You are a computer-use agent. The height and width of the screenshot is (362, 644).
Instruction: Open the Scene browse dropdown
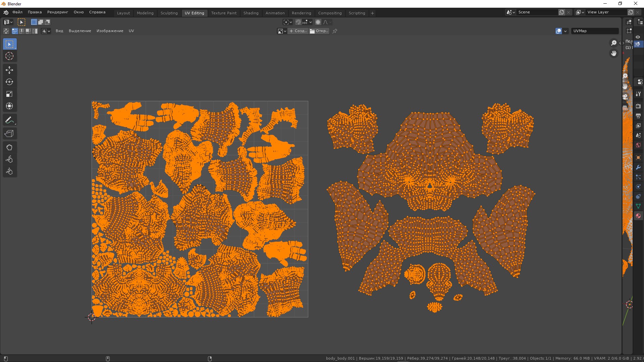[511, 12]
